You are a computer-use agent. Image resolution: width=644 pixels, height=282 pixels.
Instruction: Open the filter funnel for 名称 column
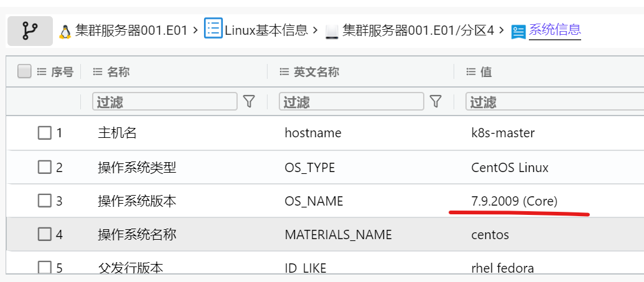249,101
